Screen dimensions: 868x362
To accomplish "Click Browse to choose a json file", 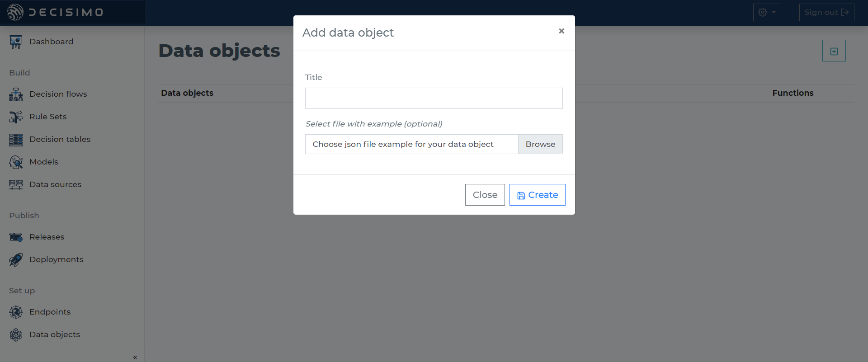I will click(540, 144).
